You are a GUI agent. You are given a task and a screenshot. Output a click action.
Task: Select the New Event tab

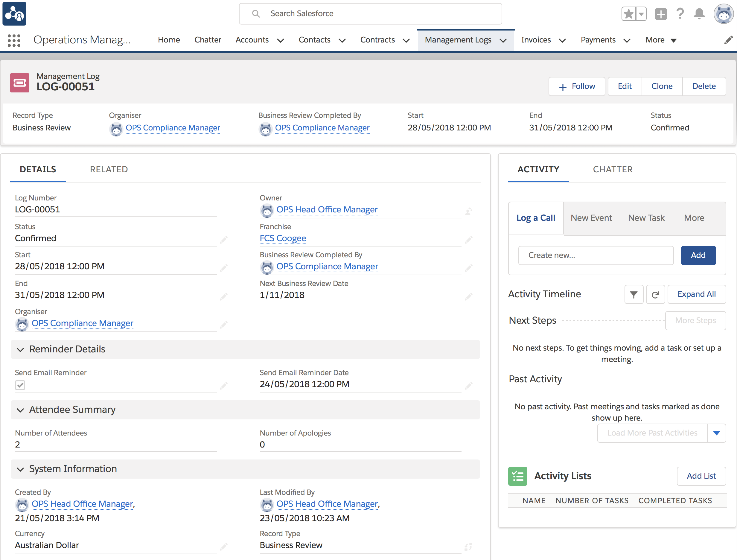[x=591, y=218]
